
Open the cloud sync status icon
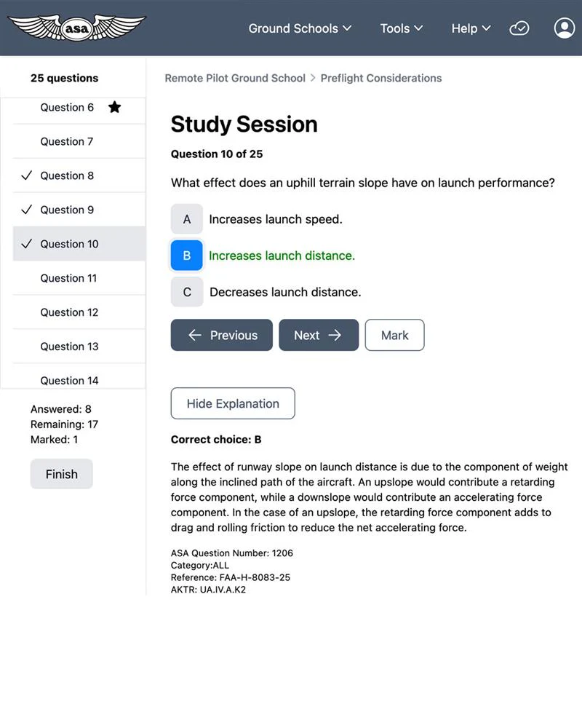click(x=519, y=28)
